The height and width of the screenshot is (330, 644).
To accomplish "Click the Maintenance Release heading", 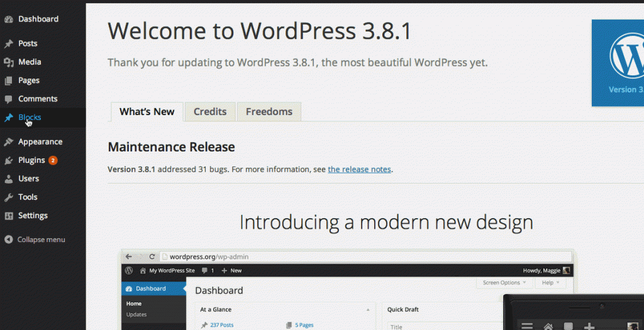I will (x=171, y=147).
